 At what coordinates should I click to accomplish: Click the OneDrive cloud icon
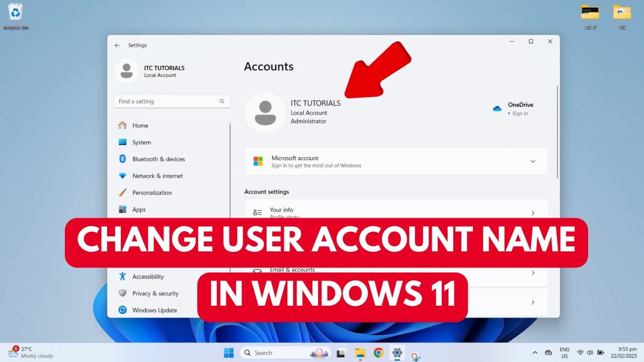pyautogui.click(x=497, y=109)
